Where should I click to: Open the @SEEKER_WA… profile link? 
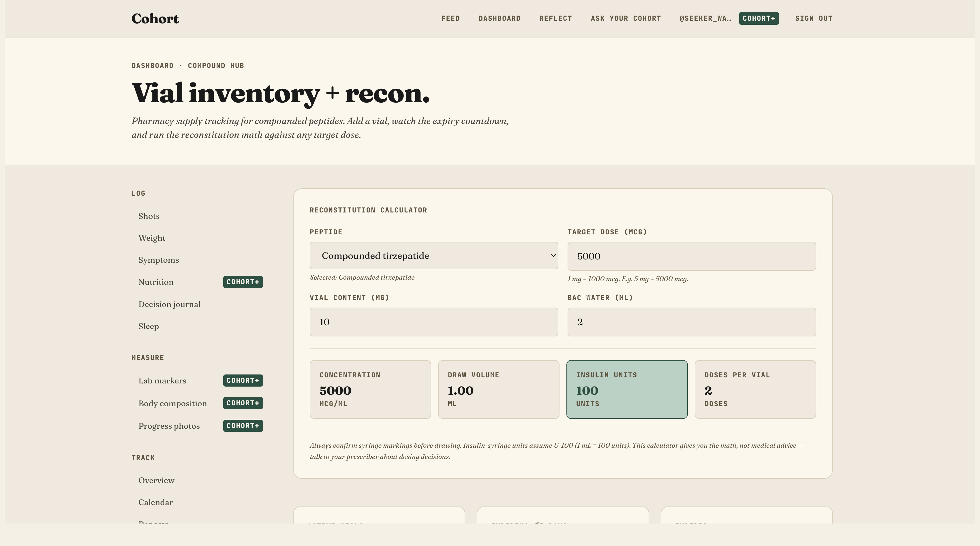pyautogui.click(x=705, y=19)
